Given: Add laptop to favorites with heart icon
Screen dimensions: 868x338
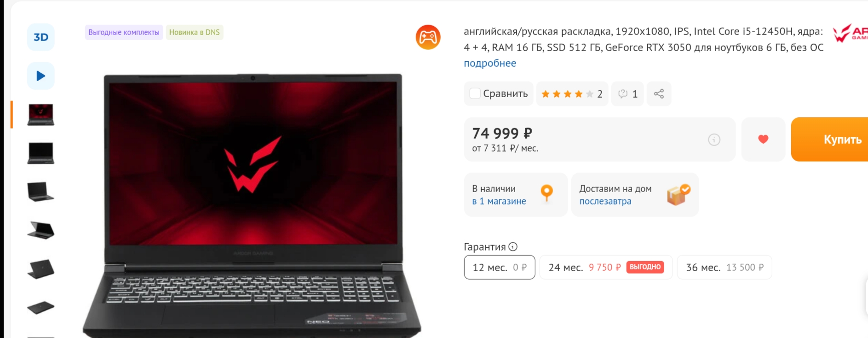Looking at the screenshot, I should point(763,139).
